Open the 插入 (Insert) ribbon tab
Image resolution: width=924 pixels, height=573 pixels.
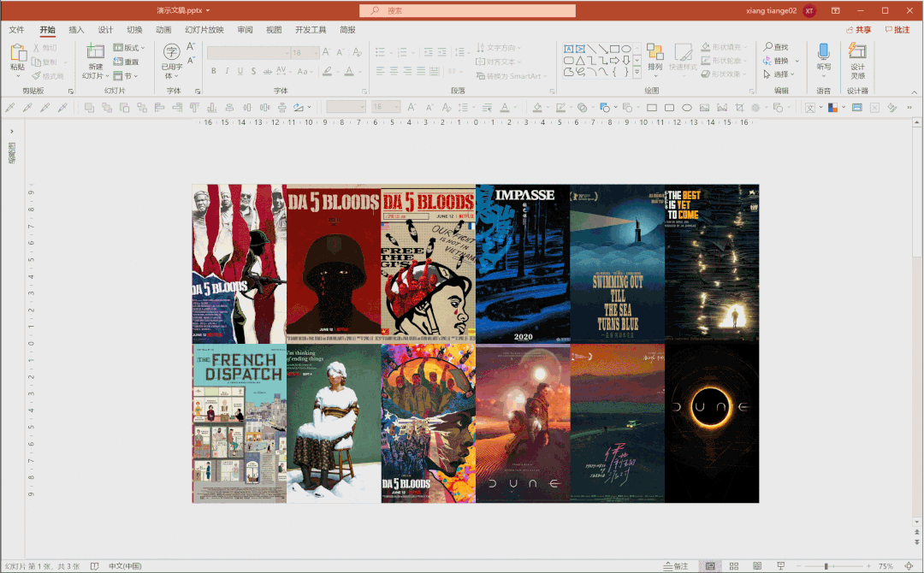point(76,30)
